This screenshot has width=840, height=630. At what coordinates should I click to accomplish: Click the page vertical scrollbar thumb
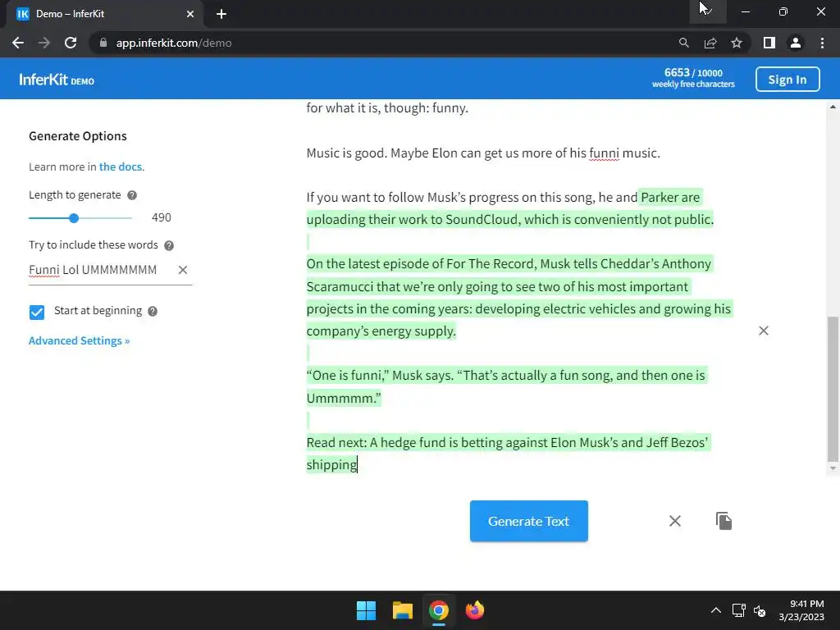(x=833, y=388)
